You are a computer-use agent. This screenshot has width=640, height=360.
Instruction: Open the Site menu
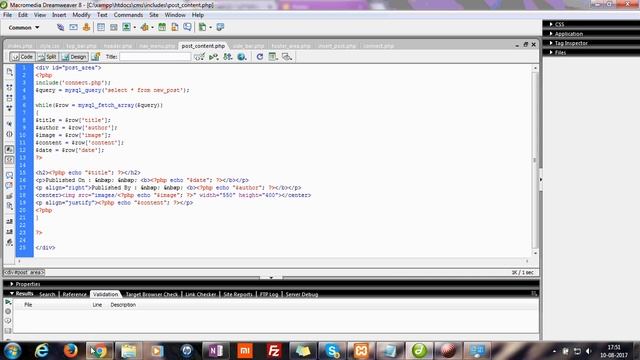[x=154, y=15]
